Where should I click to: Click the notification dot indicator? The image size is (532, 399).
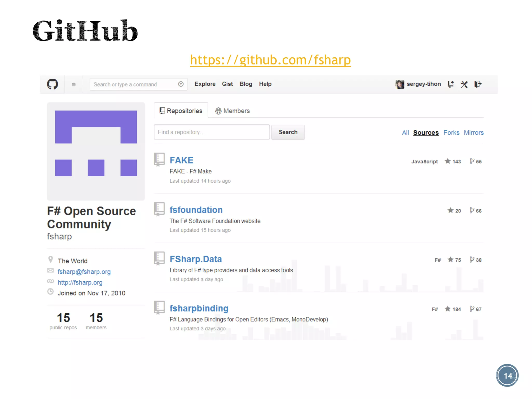[x=74, y=84]
